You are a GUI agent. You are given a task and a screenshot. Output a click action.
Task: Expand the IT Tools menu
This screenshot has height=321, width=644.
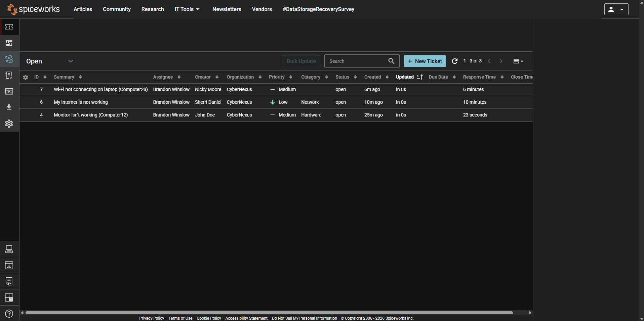[x=187, y=9]
